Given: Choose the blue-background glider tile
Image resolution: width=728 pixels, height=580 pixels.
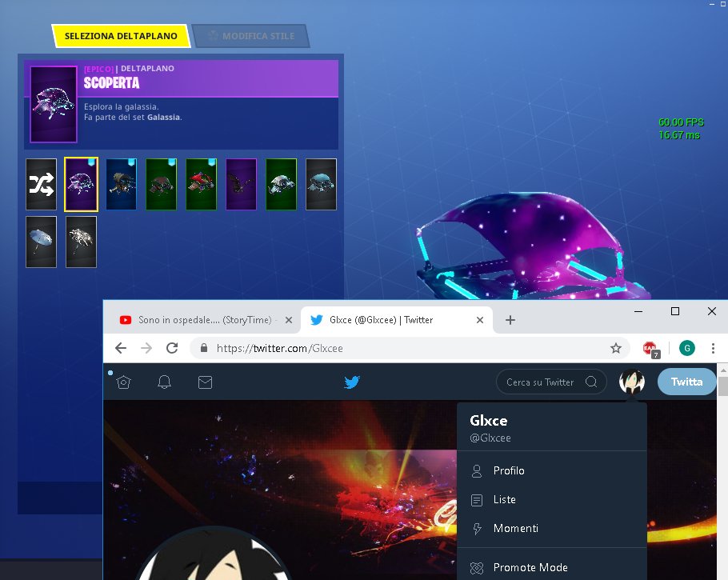Looking at the screenshot, I should pyautogui.click(x=121, y=184).
